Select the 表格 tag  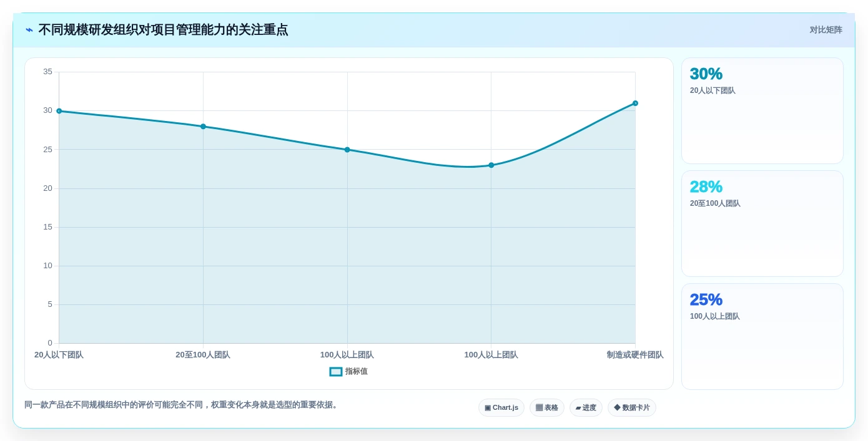pyautogui.click(x=547, y=408)
